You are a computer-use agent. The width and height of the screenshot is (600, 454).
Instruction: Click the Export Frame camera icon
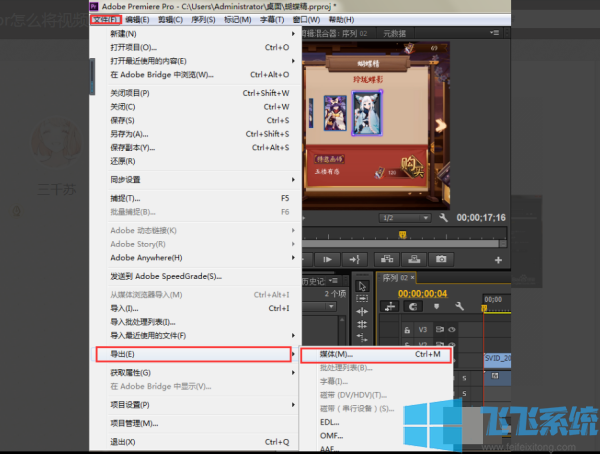[x=441, y=259]
